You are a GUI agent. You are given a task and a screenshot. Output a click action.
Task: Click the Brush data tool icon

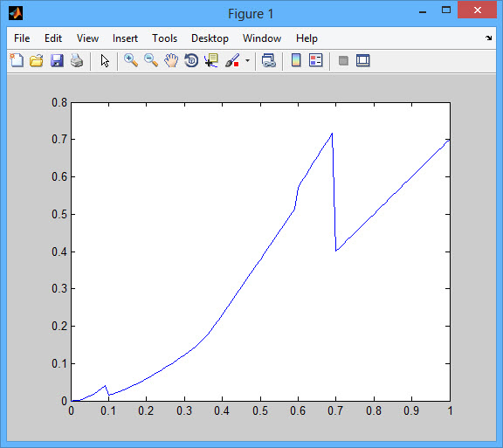pos(232,60)
